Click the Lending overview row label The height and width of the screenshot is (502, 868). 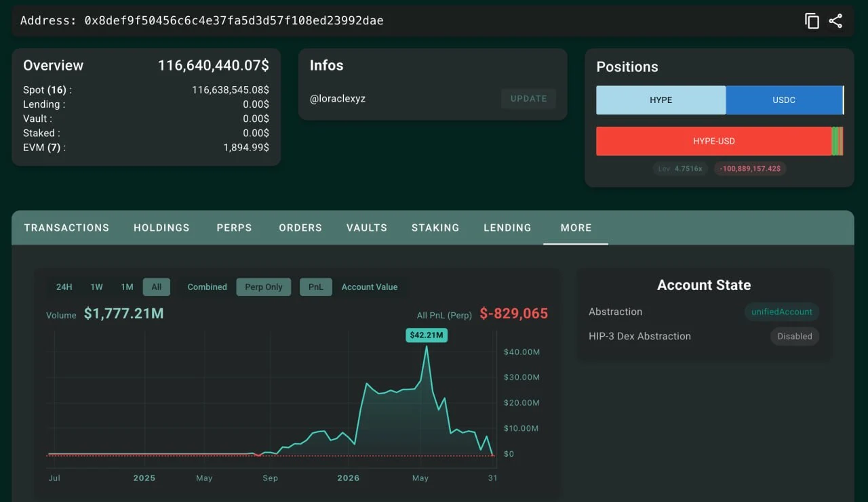44,104
